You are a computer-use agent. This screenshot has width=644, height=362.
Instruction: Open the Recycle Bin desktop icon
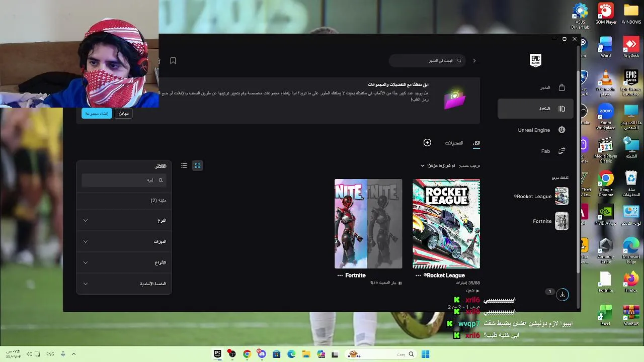click(631, 184)
